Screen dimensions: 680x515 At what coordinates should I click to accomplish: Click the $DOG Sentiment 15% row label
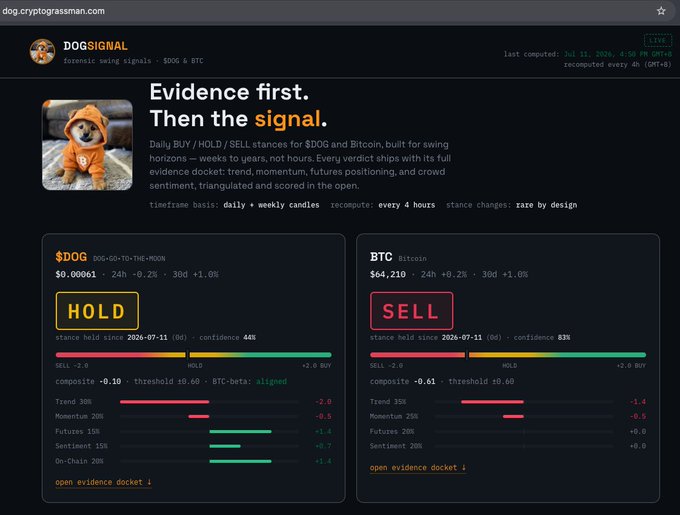click(81, 446)
